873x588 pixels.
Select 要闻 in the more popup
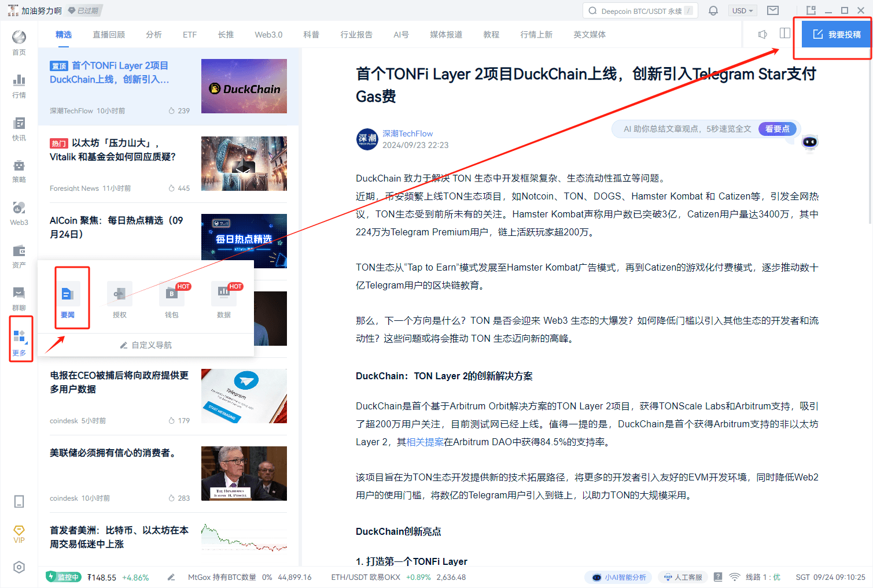[x=68, y=299]
